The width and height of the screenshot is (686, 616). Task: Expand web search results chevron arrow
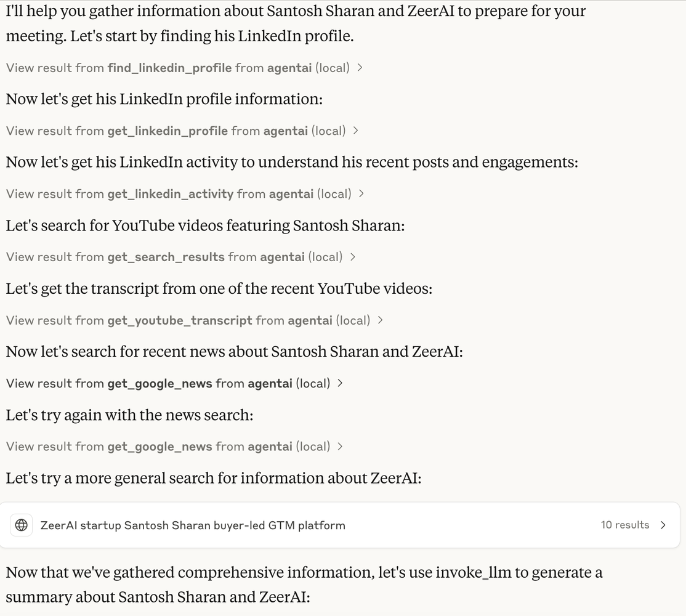tap(663, 525)
